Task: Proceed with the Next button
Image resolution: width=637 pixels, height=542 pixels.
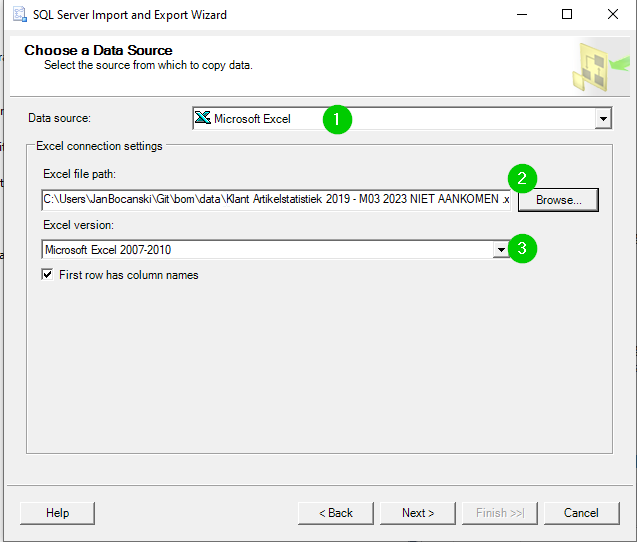Action: pyautogui.click(x=418, y=513)
